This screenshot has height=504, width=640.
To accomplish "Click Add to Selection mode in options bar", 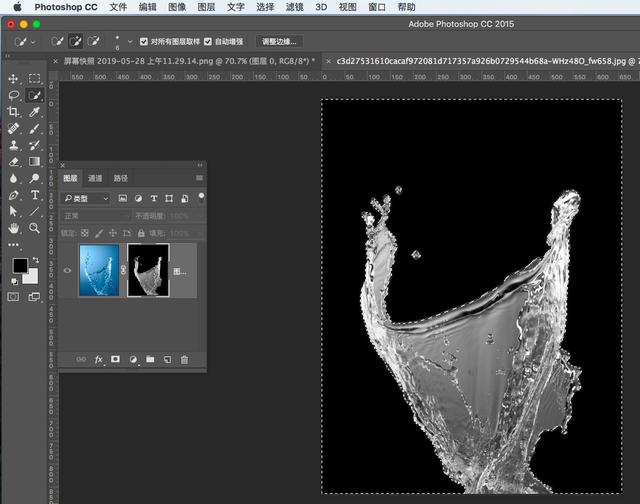I will 75,41.
